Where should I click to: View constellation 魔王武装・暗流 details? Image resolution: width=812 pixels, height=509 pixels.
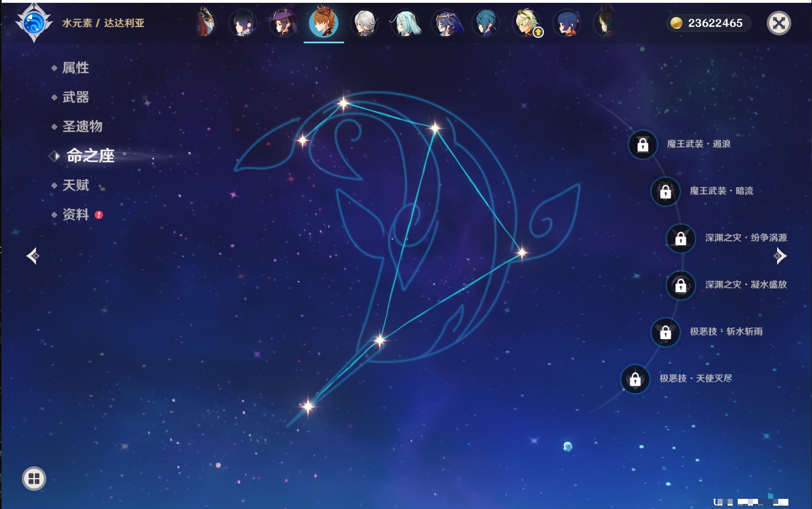coord(721,191)
